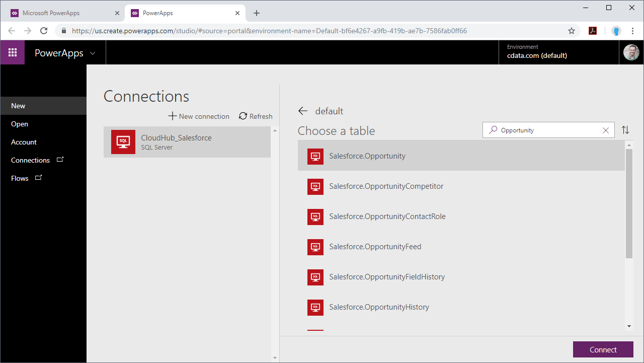
Task: Click icon beside Salesforce.OpportunityContactRole
Action: click(315, 216)
